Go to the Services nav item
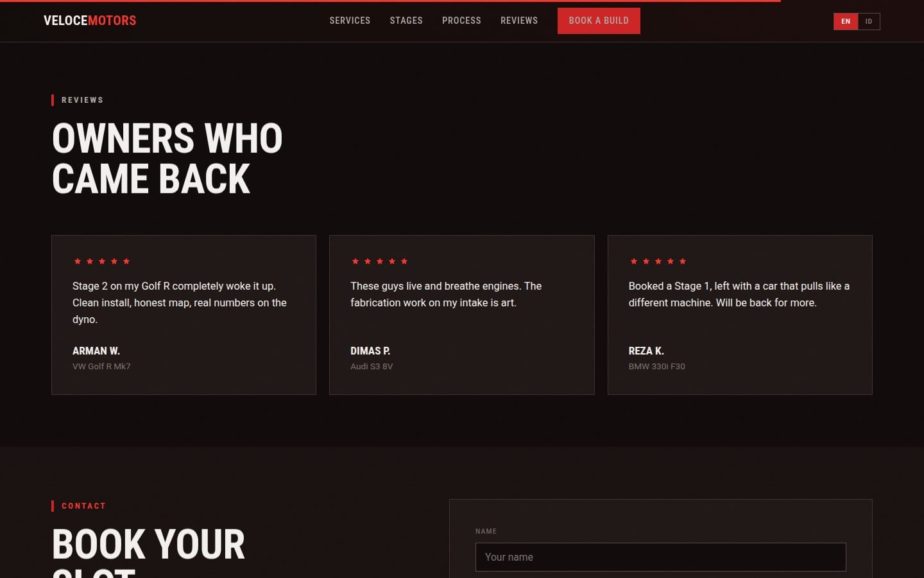This screenshot has height=578, width=924. pyautogui.click(x=350, y=21)
